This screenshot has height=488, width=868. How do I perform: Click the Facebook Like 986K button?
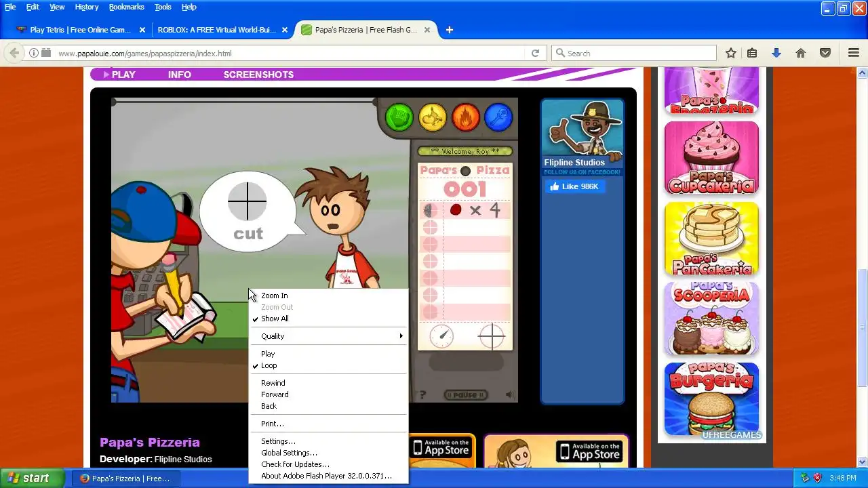click(x=574, y=186)
